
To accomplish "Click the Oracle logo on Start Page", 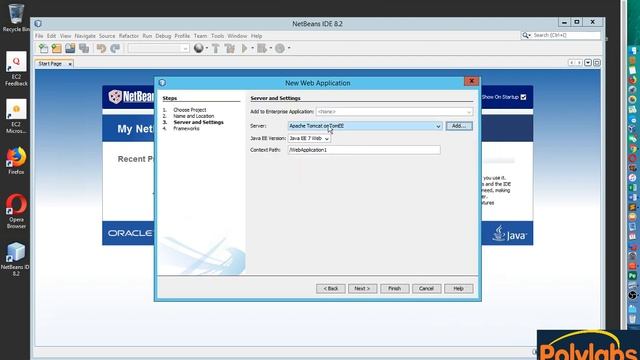I will (130, 233).
